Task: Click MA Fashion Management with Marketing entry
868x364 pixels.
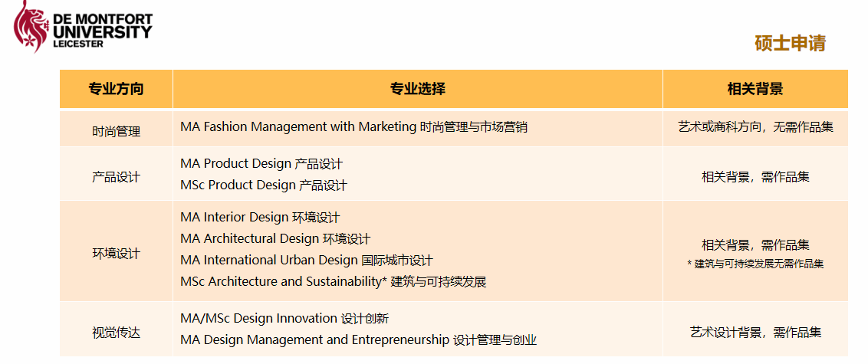Action: (353, 127)
